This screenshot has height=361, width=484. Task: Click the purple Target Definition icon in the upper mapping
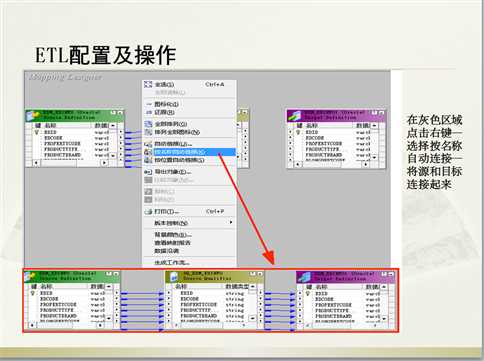click(x=294, y=116)
